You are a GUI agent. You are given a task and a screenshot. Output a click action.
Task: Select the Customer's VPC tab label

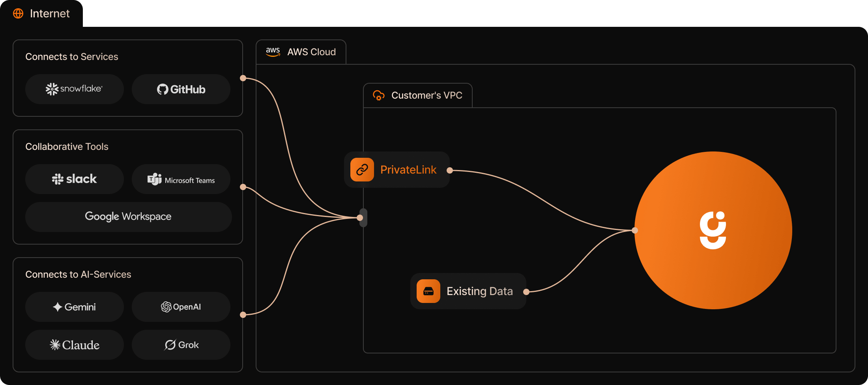pos(427,95)
